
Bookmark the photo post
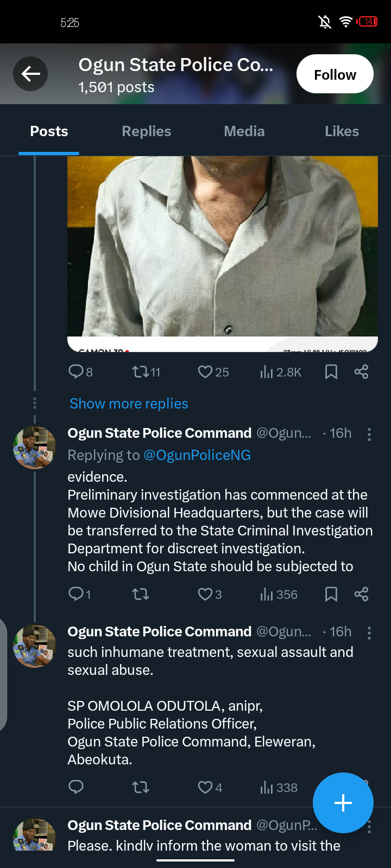331,372
